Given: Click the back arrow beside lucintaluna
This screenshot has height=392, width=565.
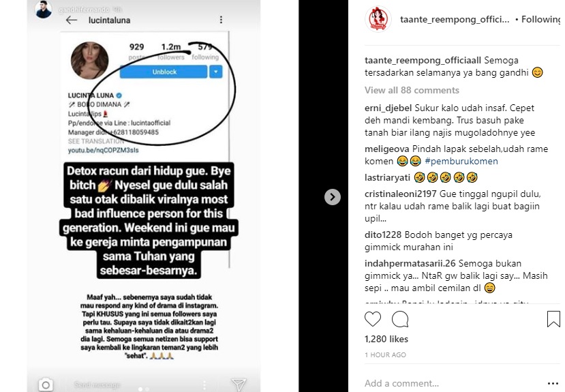Looking at the screenshot, I should click(72, 20).
